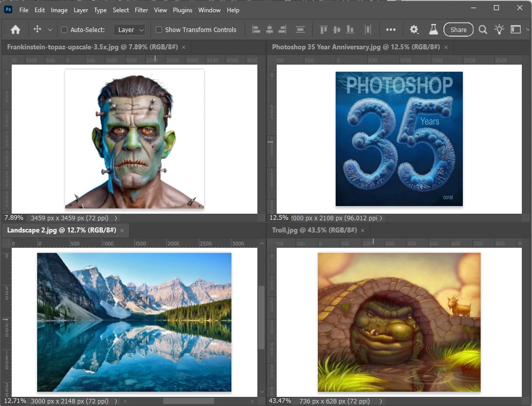Open the Move tool preset picker arrow
Image resolution: width=532 pixels, height=406 pixels.
50,30
